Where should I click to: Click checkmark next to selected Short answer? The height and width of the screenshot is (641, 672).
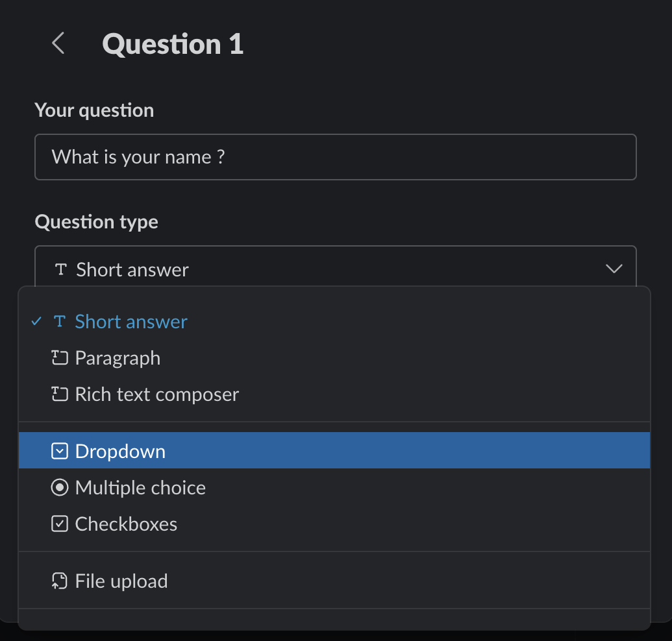(37, 322)
